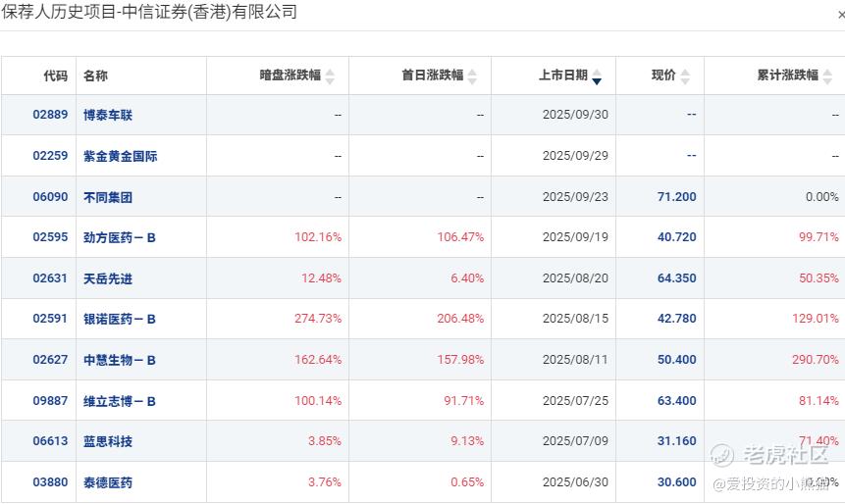Open stock code 02627
Screen dimensions: 845x504
pos(50,360)
